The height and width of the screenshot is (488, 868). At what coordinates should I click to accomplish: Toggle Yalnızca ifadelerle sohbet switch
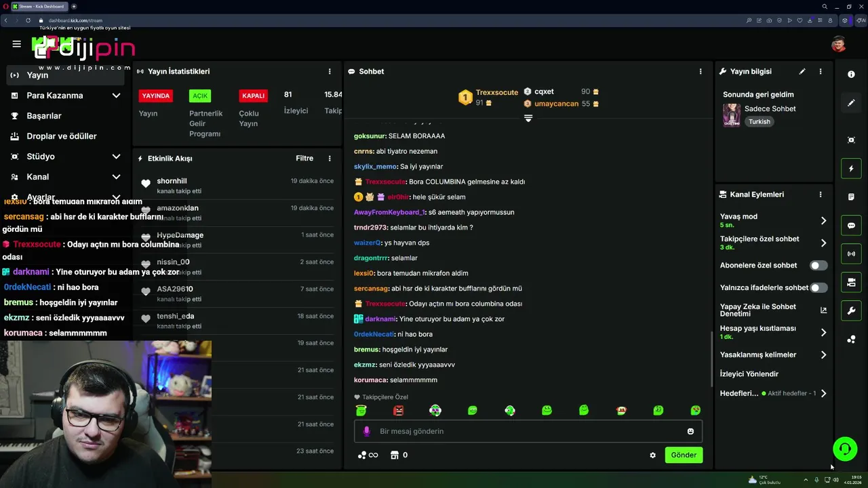(x=818, y=287)
